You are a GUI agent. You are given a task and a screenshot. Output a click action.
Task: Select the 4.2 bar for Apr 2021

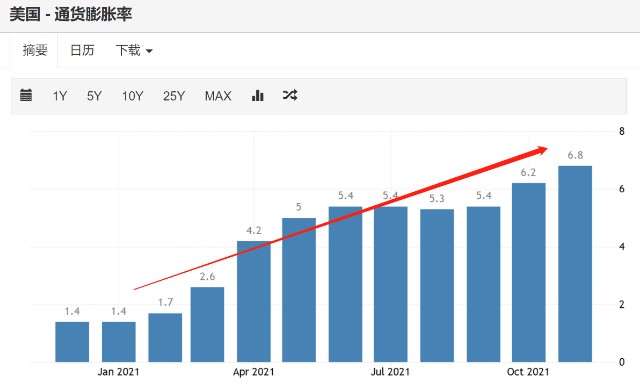point(254,301)
